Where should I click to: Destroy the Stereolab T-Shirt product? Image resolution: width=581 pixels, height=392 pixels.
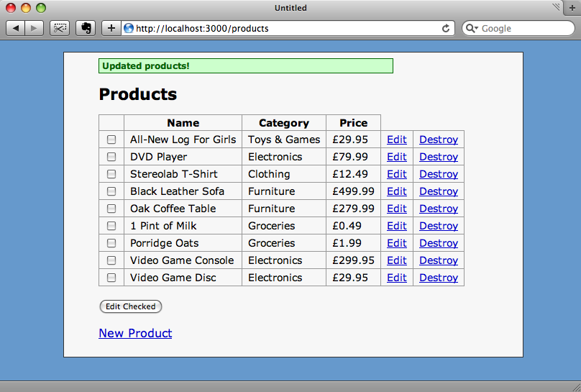click(x=439, y=174)
